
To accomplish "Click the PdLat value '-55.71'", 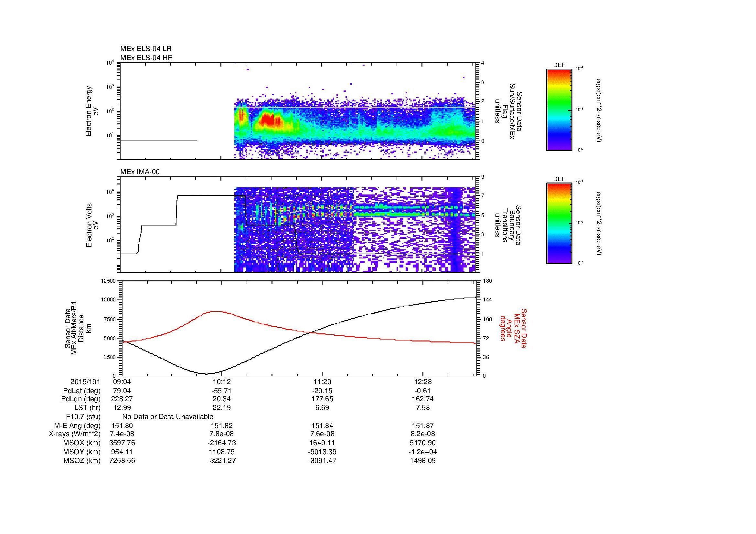I will [x=222, y=391].
